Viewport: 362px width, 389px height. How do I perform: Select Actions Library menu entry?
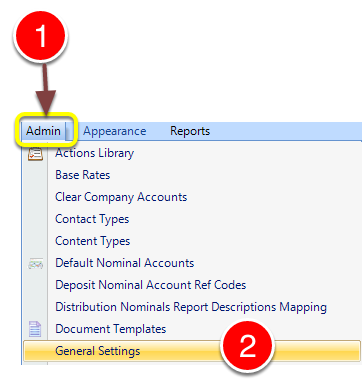[191, 153]
